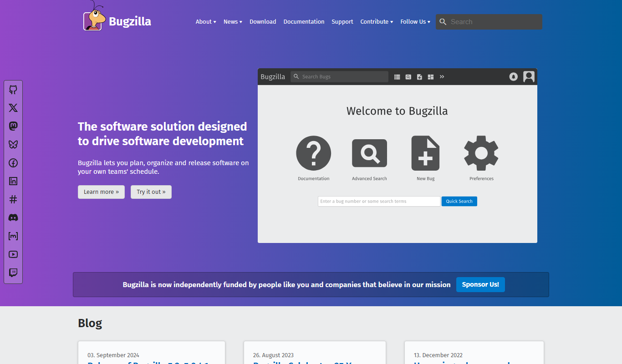Click the dashboard grid icon in demo toolbar
Viewport: 622px width, 364px height.
431,77
